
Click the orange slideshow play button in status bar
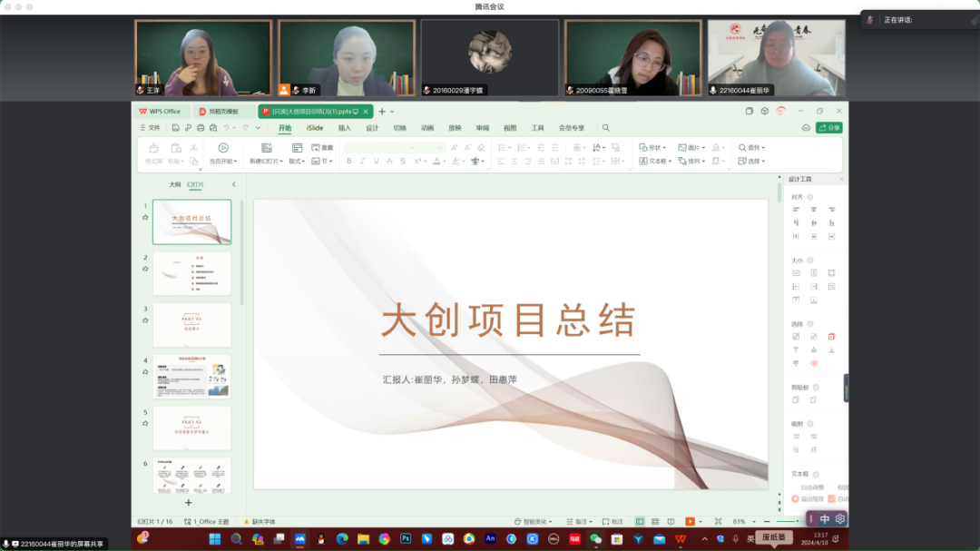point(690,522)
